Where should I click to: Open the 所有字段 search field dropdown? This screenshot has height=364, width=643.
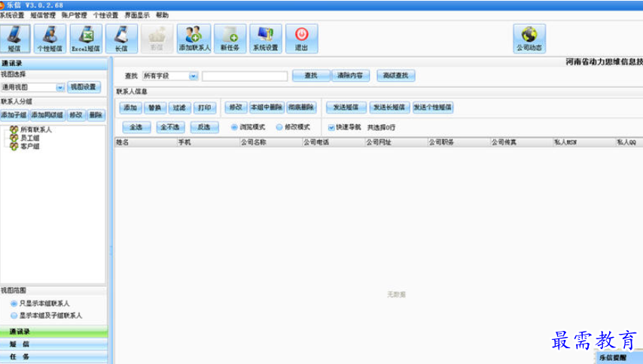(x=194, y=76)
